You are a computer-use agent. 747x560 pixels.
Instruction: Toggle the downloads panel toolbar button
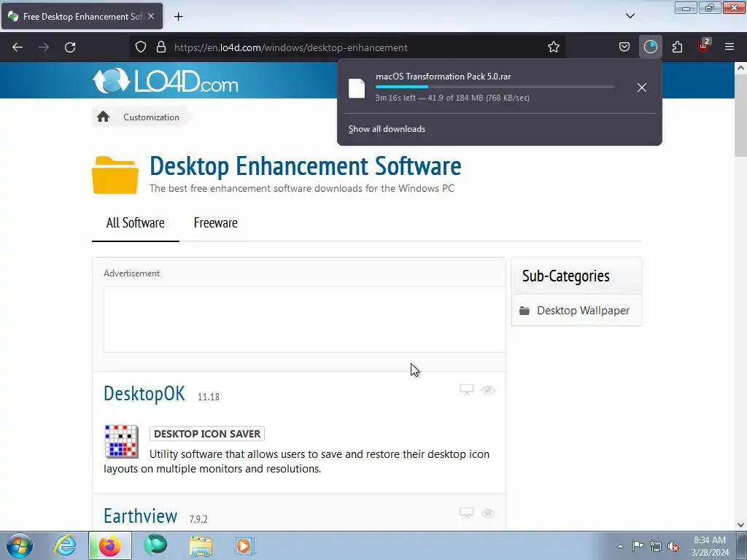[650, 47]
